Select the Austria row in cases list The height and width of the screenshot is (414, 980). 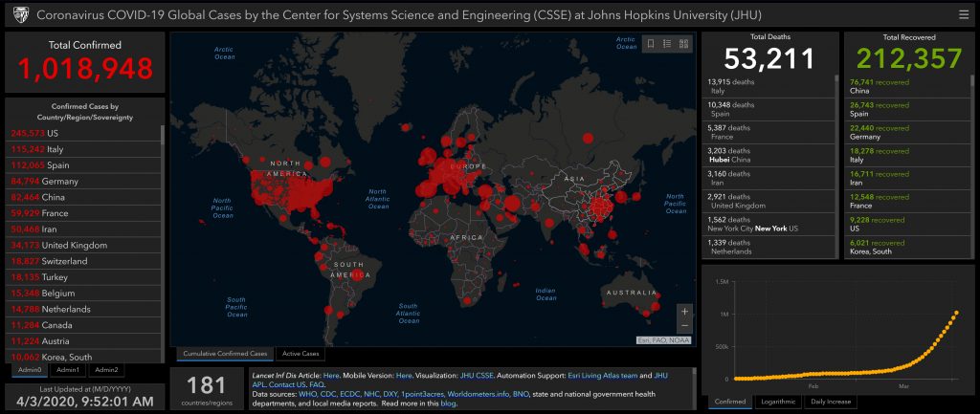pos(83,341)
